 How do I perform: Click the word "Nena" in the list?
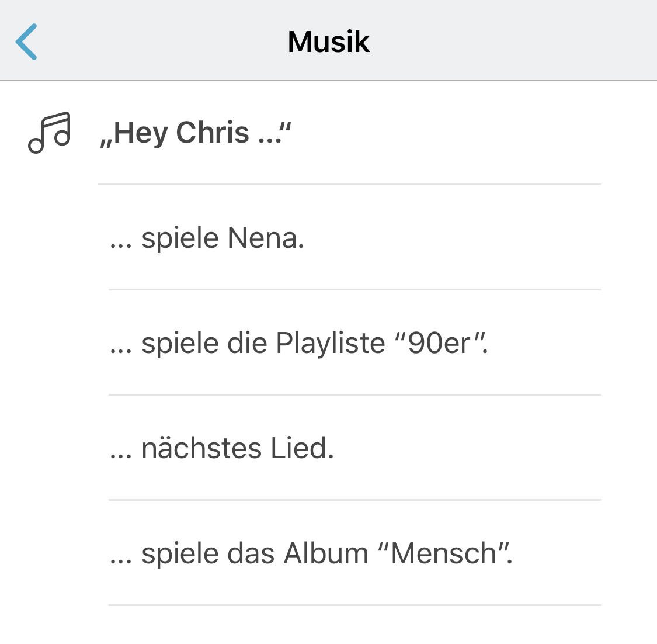(266, 238)
